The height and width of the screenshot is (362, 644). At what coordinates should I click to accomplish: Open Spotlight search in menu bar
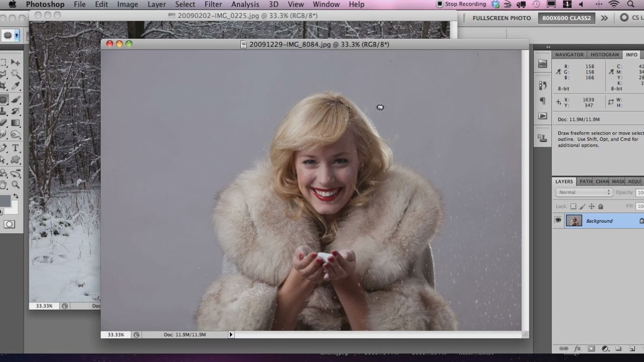(x=631, y=5)
